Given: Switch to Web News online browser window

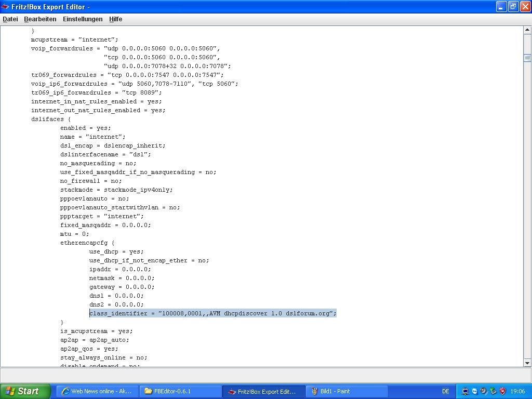Looking at the screenshot, I should point(97,391).
